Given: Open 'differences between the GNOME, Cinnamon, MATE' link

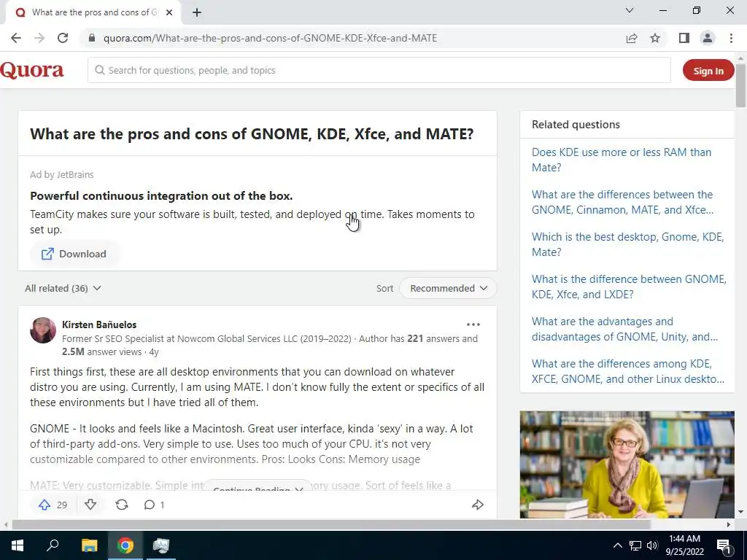Looking at the screenshot, I should click(622, 202).
